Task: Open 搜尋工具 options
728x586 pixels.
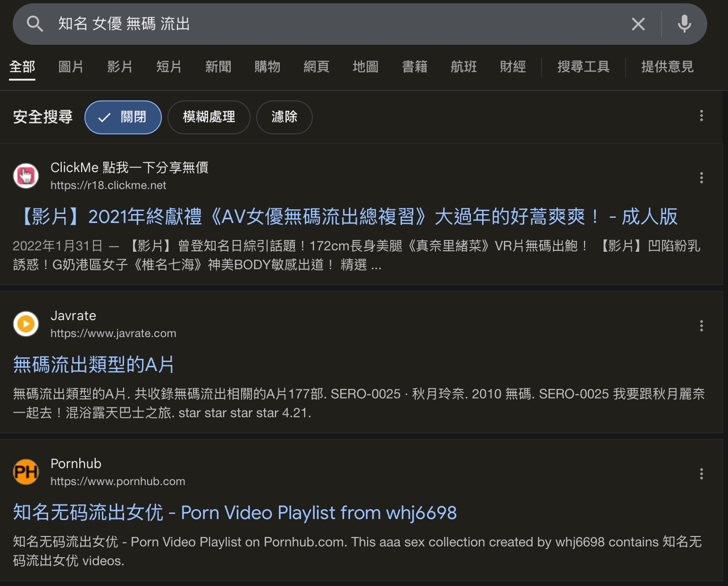Action: 583,67
